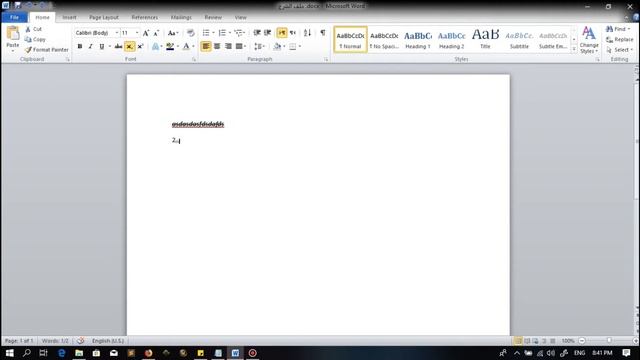The width and height of the screenshot is (640, 360).
Task: Open the Change Styles menu
Action: tap(589, 40)
